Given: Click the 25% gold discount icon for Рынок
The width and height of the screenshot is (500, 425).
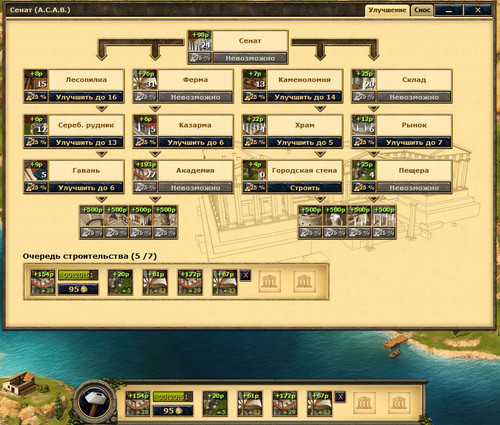Looking at the screenshot, I should tap(364, 142).
